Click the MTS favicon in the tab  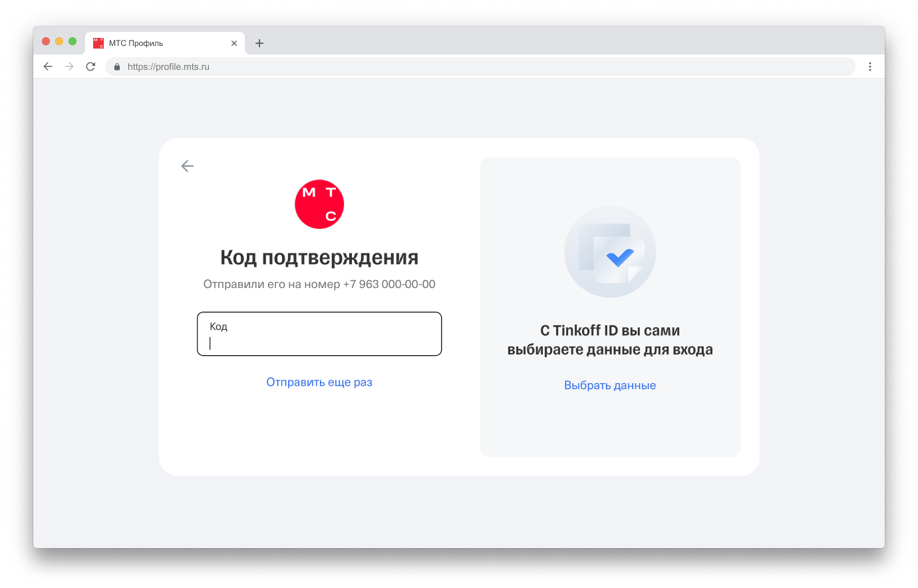[98, 43]
